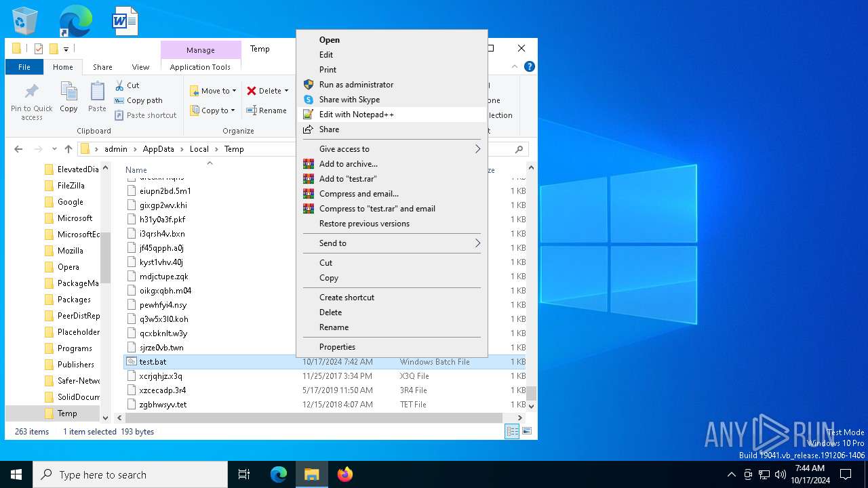868x488 pixels.
Task: Open the Word desktop shortcut icon
Action: [125, 21]
